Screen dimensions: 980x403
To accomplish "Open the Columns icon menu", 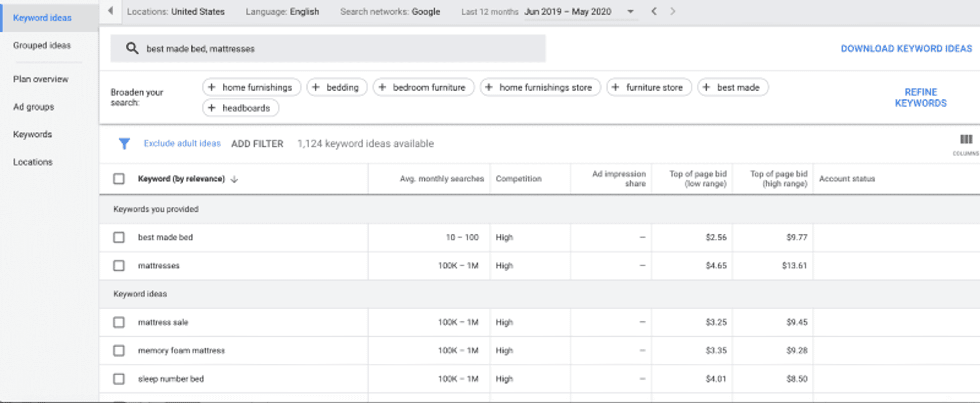I will [966, 144].
